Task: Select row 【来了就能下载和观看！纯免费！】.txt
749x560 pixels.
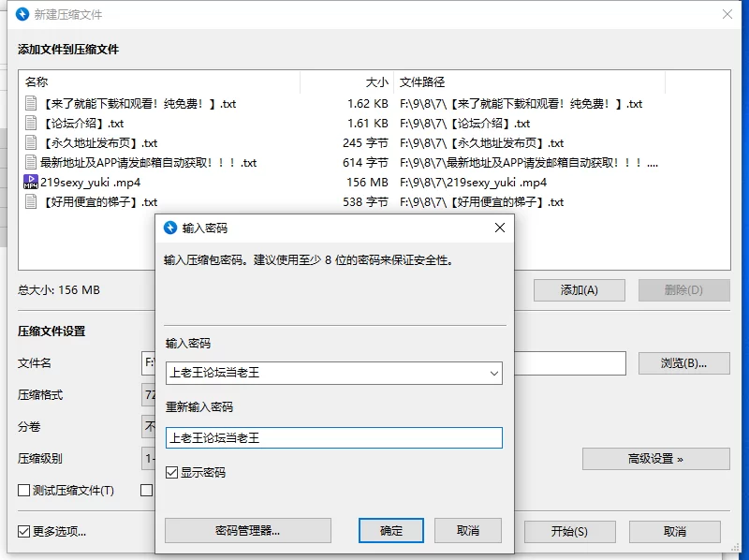Action: [x=374, y=104]
